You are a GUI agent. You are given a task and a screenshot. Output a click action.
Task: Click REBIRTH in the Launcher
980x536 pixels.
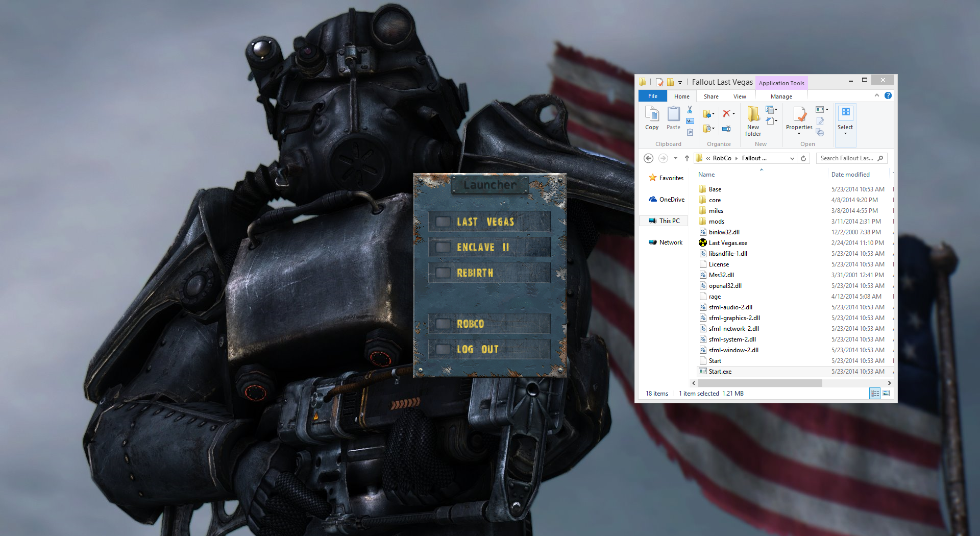tap(489, 273)
